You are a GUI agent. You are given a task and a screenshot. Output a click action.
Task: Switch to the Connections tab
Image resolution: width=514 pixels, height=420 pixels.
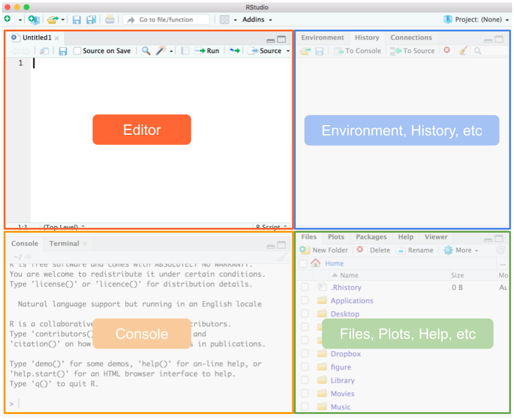[x=411, y=37]
